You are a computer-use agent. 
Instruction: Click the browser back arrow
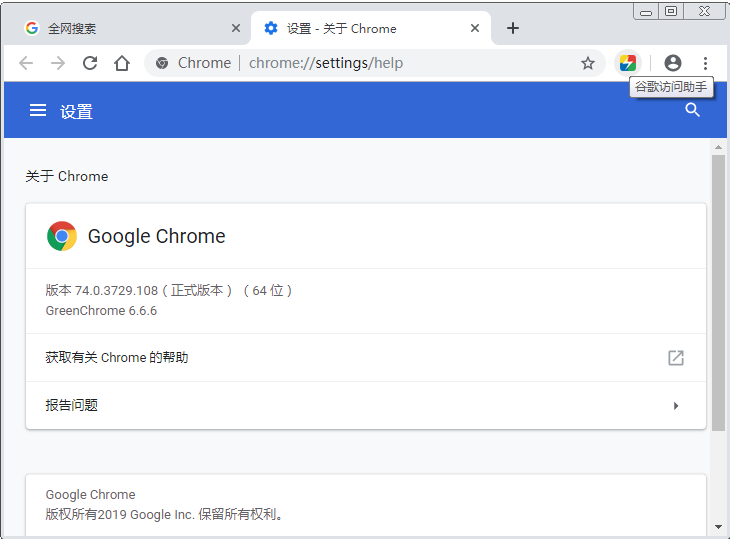click(26, 63)
